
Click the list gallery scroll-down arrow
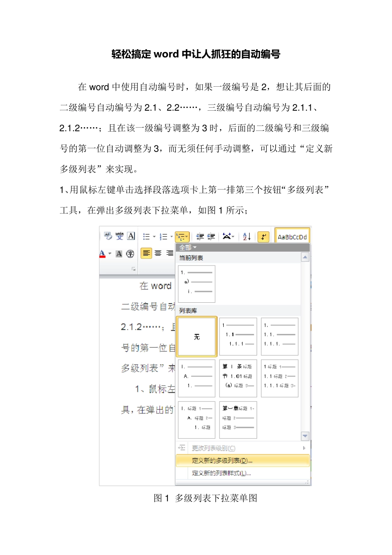(305, 436)
